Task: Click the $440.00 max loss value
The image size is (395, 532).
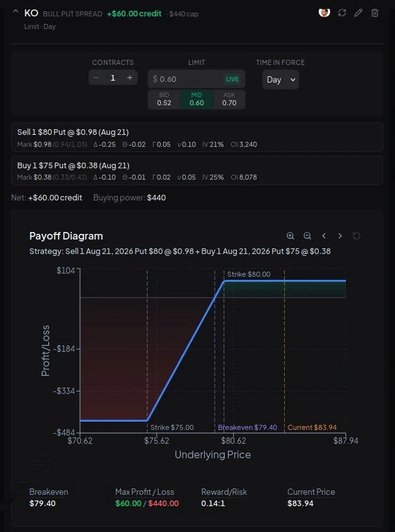Action: 163,503
